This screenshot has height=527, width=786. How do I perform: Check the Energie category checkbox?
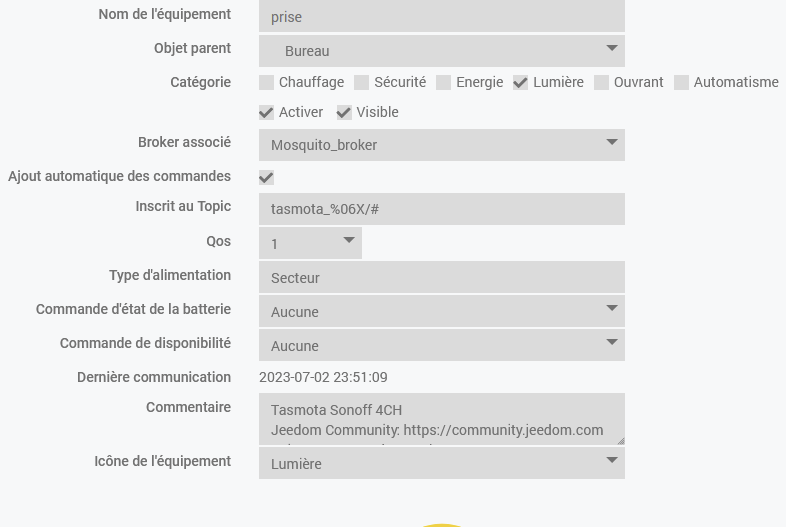point(444,83)
